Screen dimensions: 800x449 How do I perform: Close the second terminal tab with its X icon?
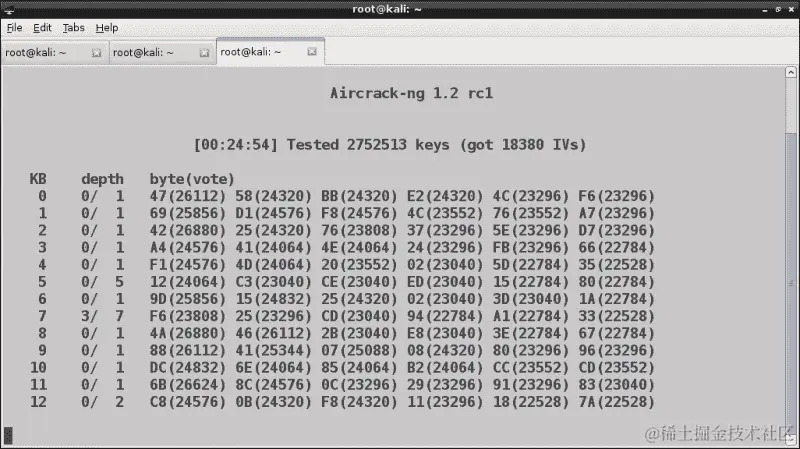pyautogui.click(x=204, y=53)
